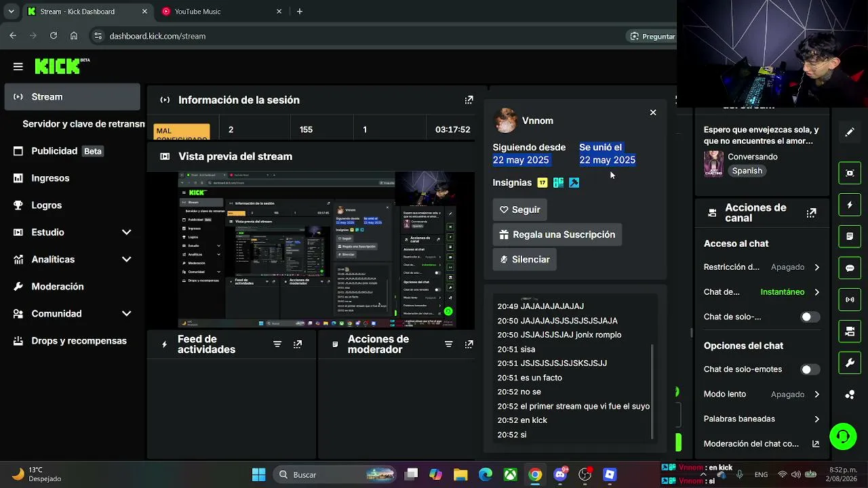Click the Silenciar button
The width and height of the screenshot is (868, 488).
[525, 260]
